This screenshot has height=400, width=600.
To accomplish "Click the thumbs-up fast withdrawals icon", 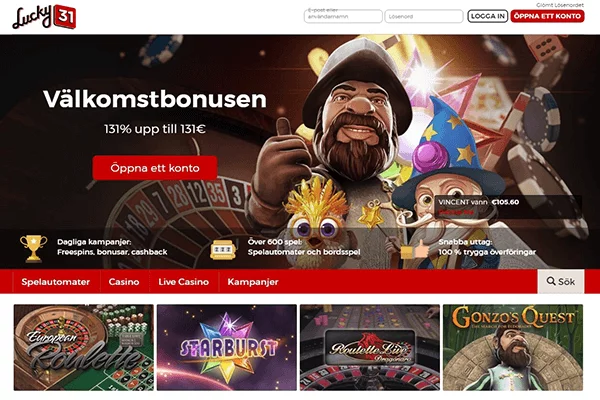I will pyautogui.click(x=415, y=249).
